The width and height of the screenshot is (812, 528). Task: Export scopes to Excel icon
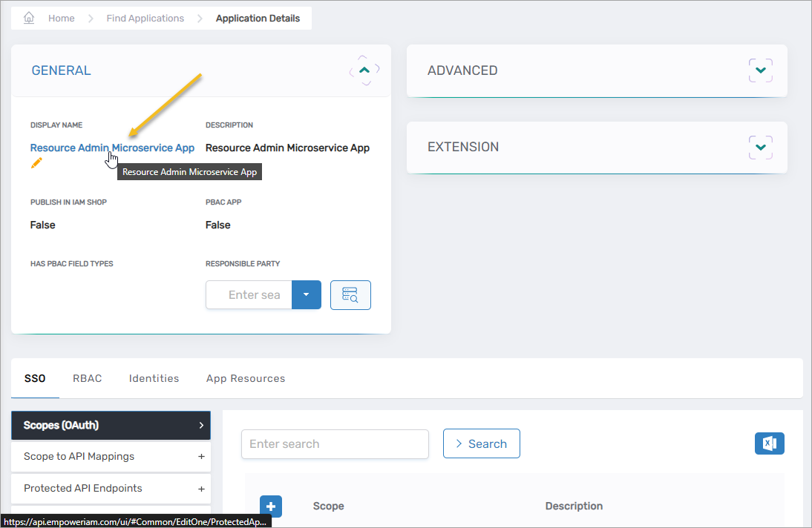tap(769, 443)
